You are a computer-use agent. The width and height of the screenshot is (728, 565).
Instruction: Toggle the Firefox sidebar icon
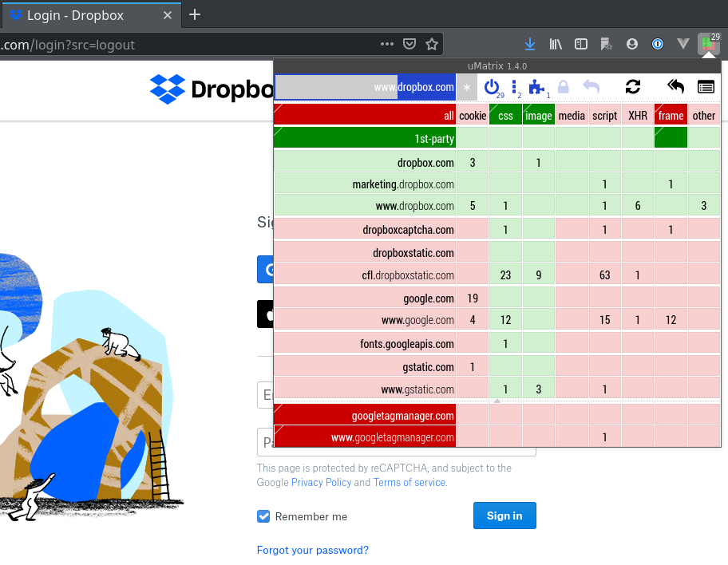click(581, 44)
